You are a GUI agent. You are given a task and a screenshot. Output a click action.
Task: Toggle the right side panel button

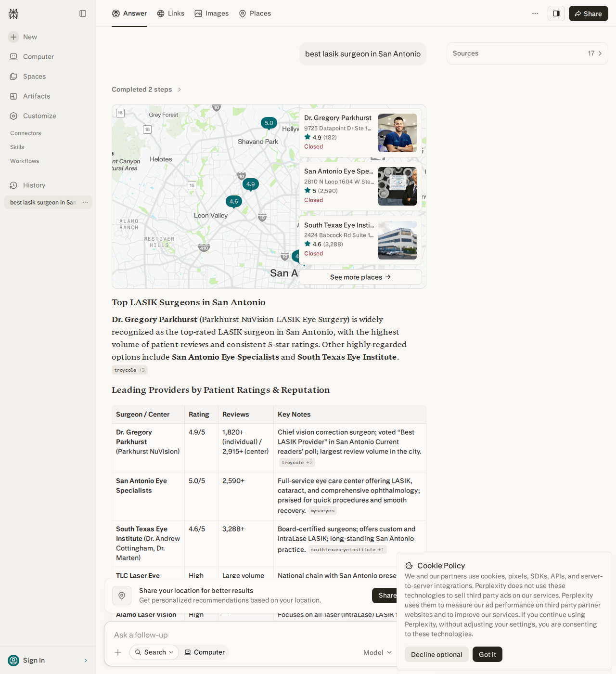tap(556, 13)
